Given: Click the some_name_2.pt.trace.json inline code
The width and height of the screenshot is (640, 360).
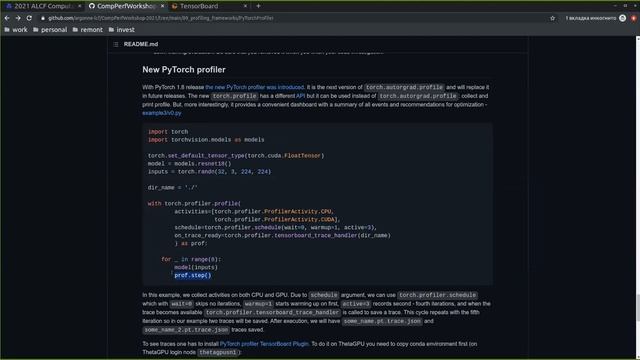Looking at the screenshot, I should (x=186, y=330).
